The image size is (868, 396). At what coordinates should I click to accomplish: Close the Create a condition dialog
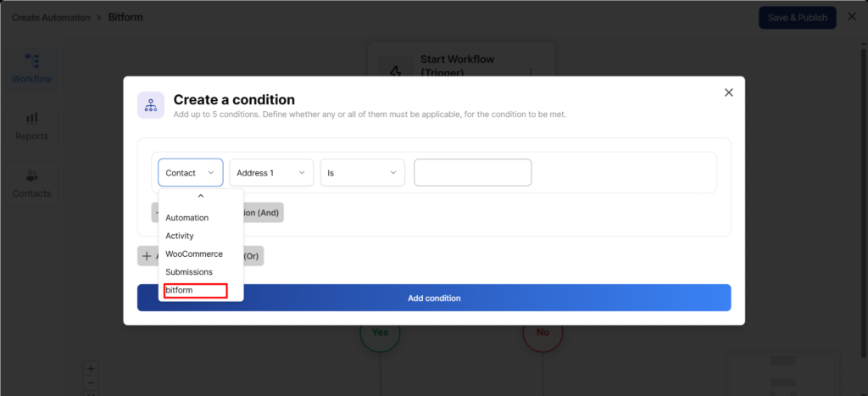[728, 92]
